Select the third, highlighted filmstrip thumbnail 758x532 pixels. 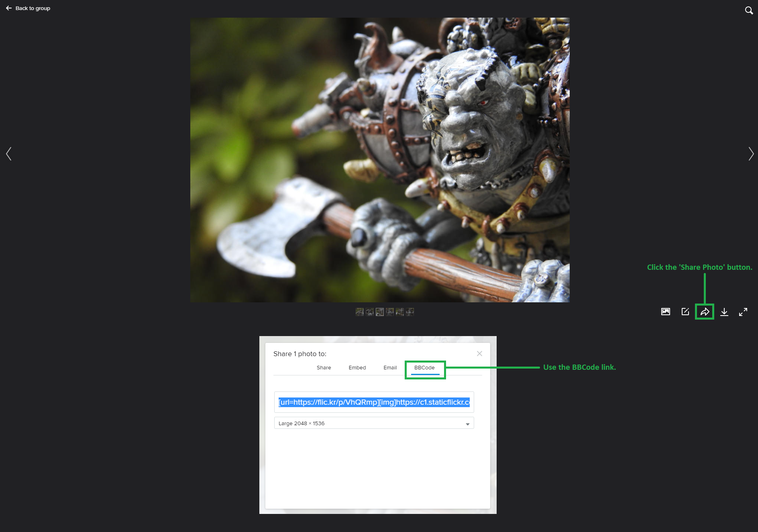click(x=380, y=312)
